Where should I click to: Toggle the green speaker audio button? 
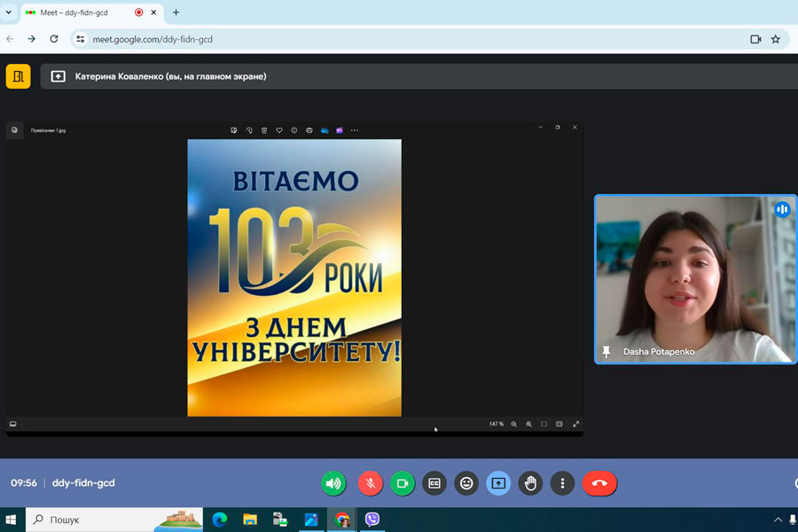(x=333, y=483)
